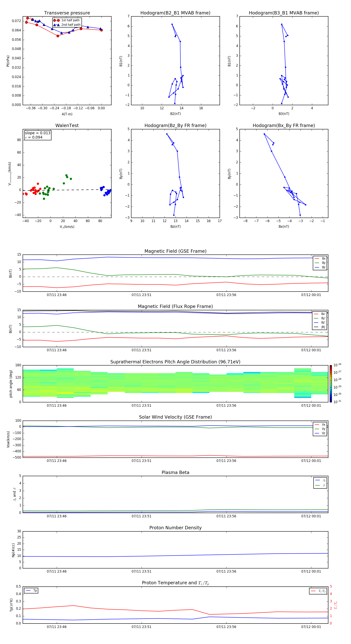Click the pitch angle color bar
Viewport: 351px width, 644px height.
pos(331,384)
